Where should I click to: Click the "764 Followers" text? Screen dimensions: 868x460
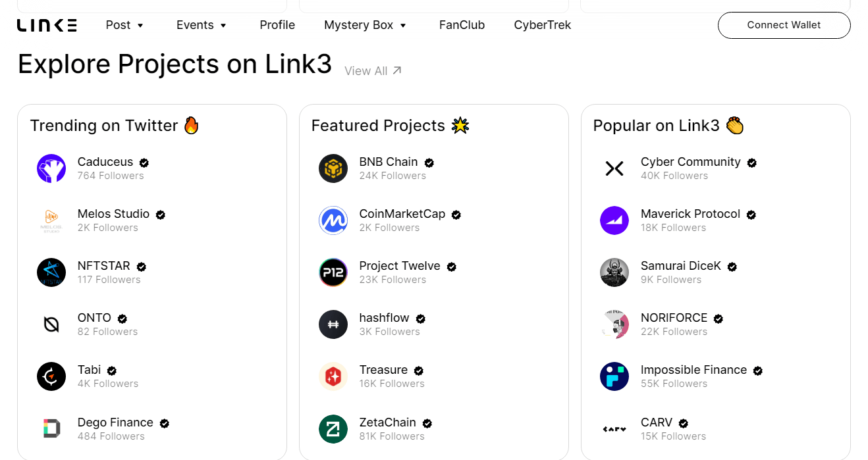pos(111,176)
